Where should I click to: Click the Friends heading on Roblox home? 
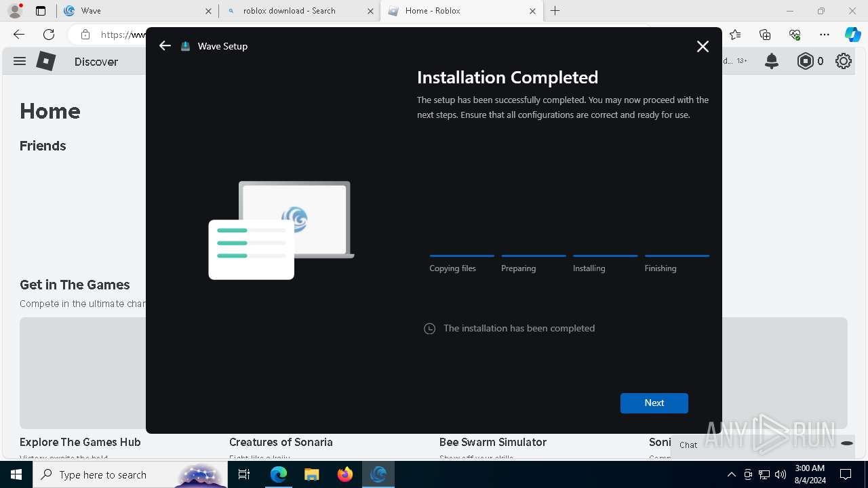43,146
